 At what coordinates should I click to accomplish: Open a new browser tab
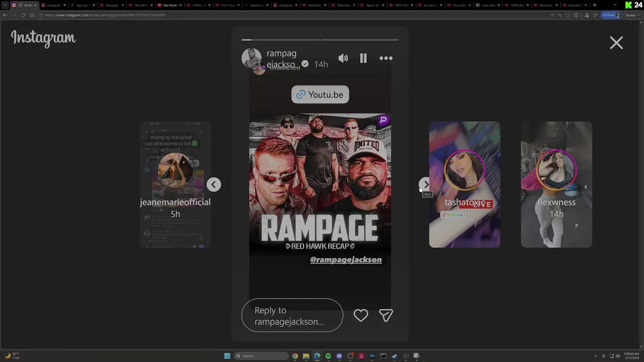[x=595, y=5]
